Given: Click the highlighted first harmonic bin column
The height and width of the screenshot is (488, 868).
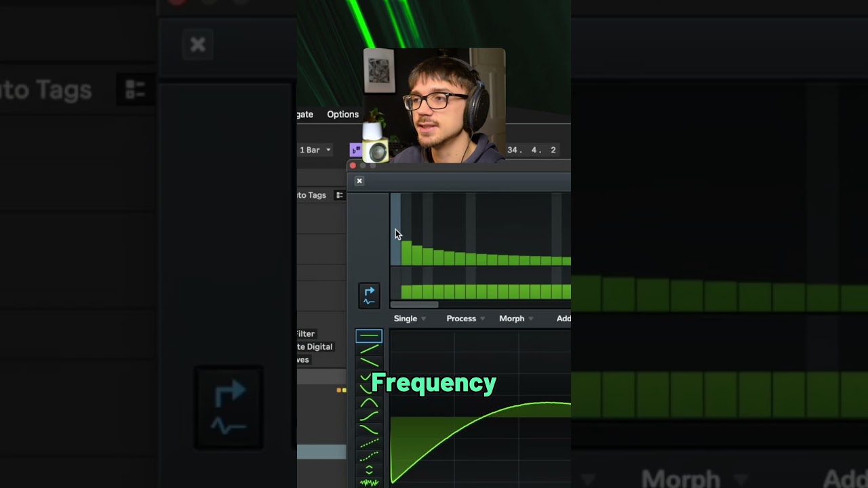Looking at the screenshot, I should point(395,229).
